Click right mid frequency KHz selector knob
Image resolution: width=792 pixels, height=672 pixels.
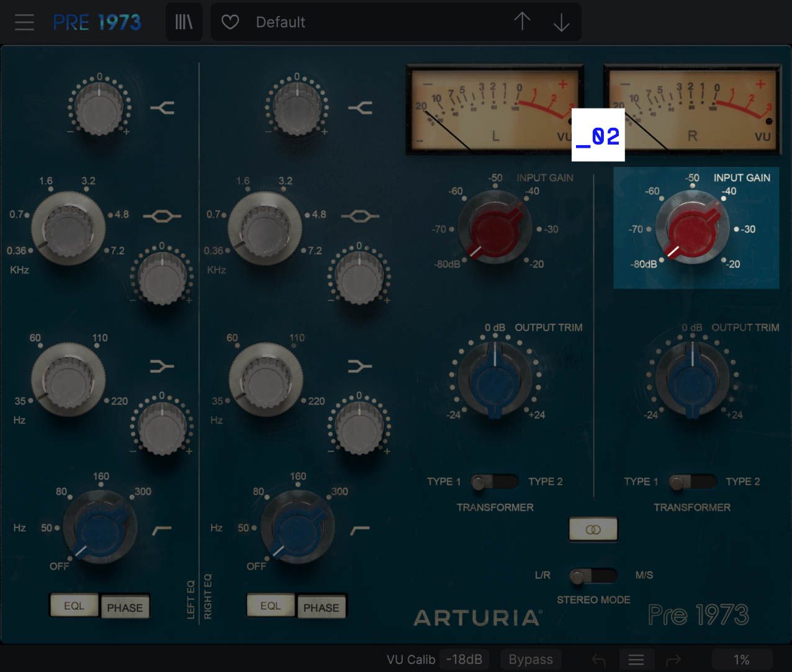(x=266, y=228)
